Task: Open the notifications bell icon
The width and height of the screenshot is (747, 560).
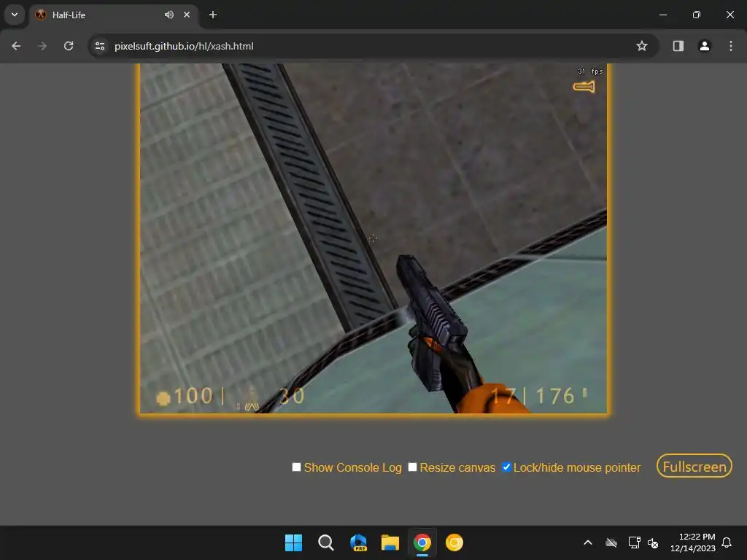Action: pos(727,542)
